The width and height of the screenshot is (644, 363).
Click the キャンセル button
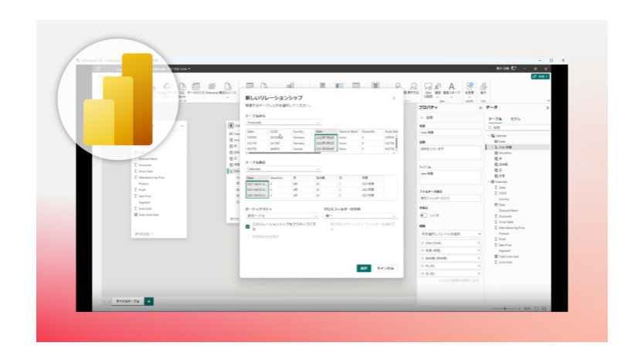[385, 268]
